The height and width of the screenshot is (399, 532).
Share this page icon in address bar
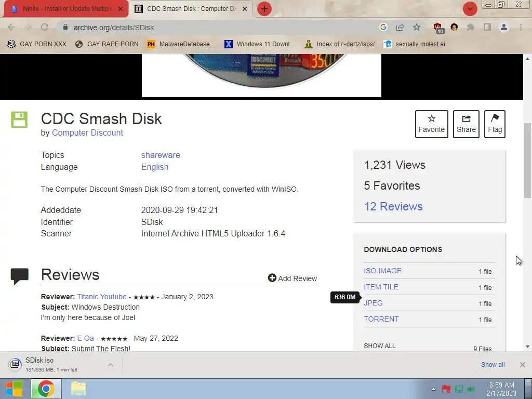tap(400, 27)
